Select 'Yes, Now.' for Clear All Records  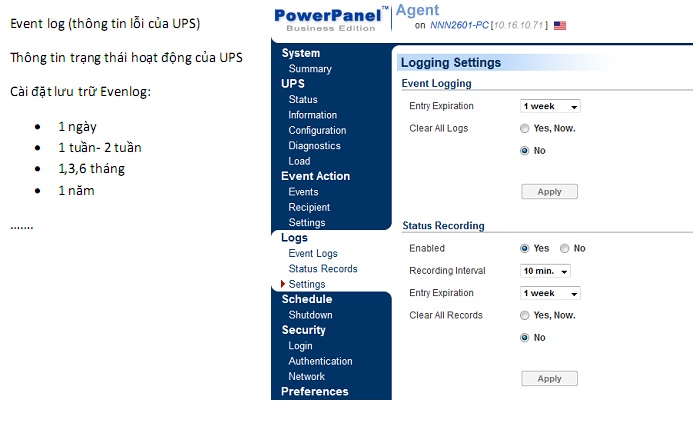(x=525, y=316)
